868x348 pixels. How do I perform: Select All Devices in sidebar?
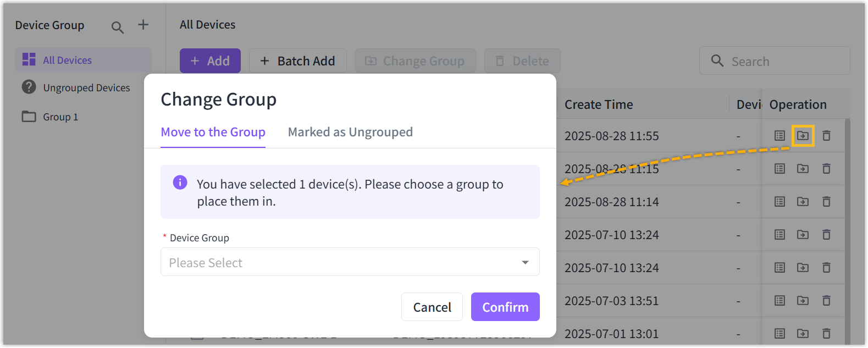click(x=67, y=60)
